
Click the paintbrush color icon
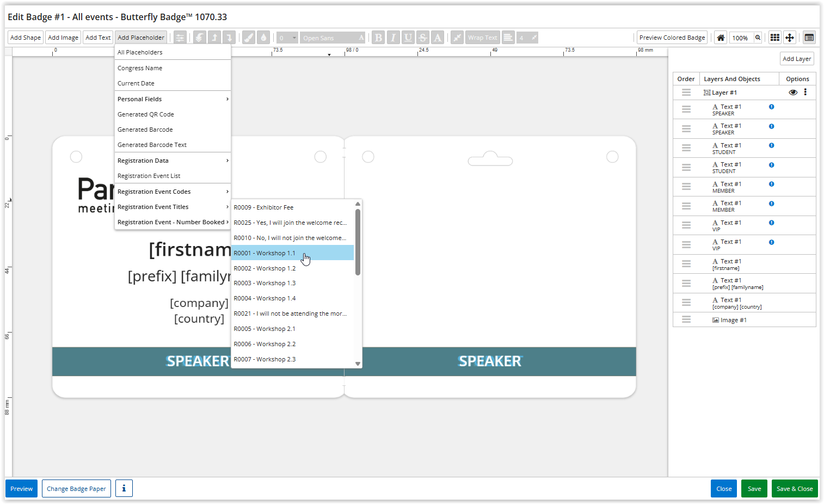(249, 38)
